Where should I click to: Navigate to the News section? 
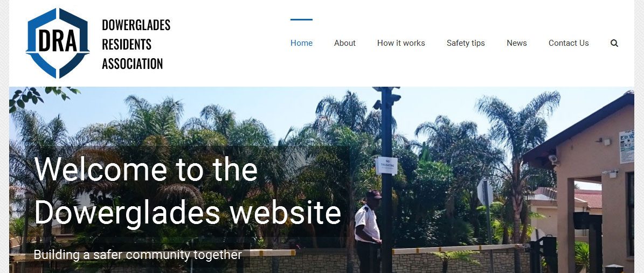pyautogui.click(x=517, y=43)
